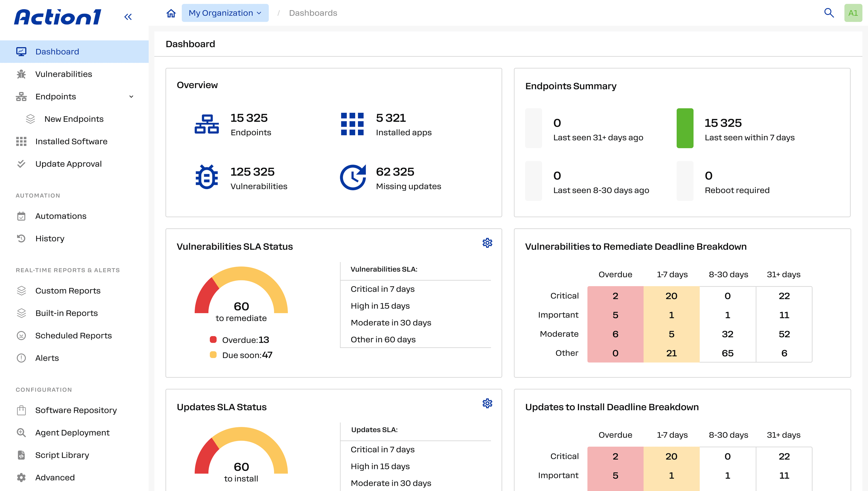Expand the Endpoints sidebar chevron

coord(131,97)
